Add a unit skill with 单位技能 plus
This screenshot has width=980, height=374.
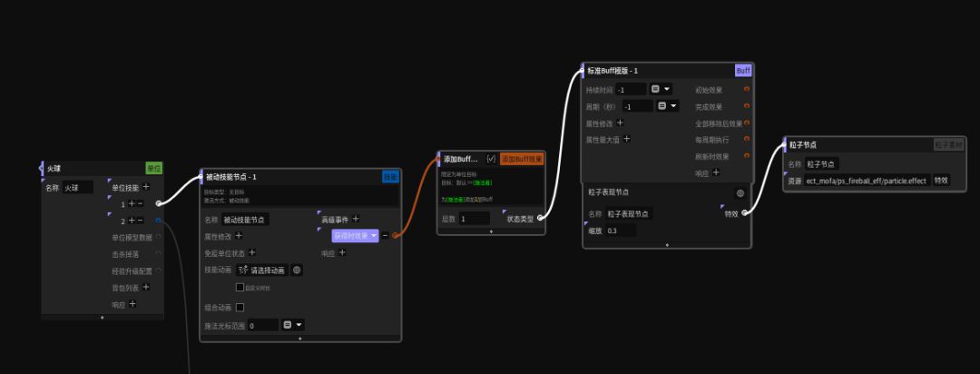point(146,187)
